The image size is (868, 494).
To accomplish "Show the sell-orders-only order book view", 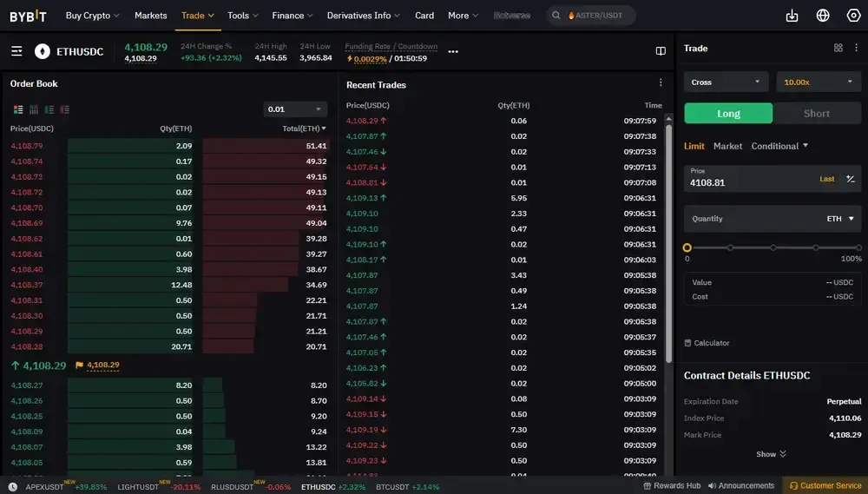I will 65,109.
